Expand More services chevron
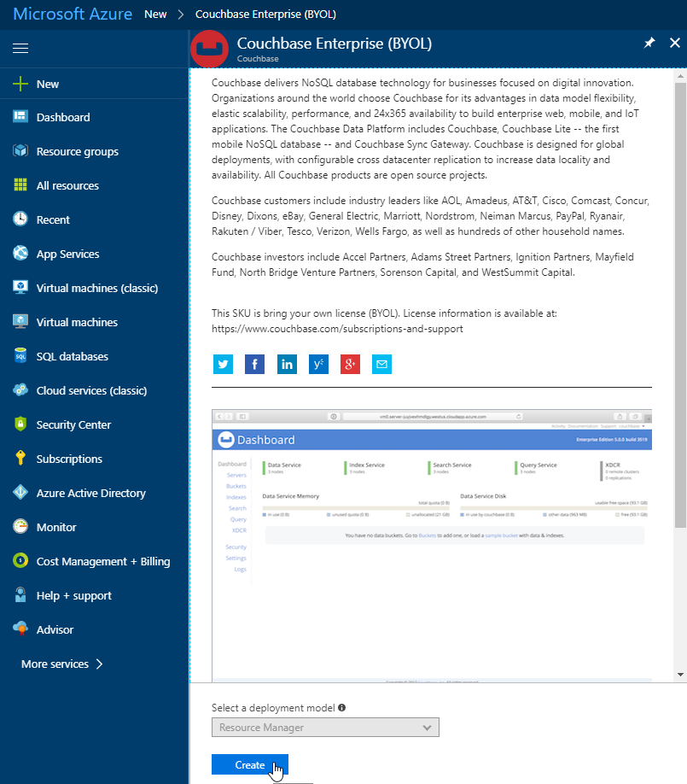687x784 pixels. pyautogui.click(x=100, y=664)
